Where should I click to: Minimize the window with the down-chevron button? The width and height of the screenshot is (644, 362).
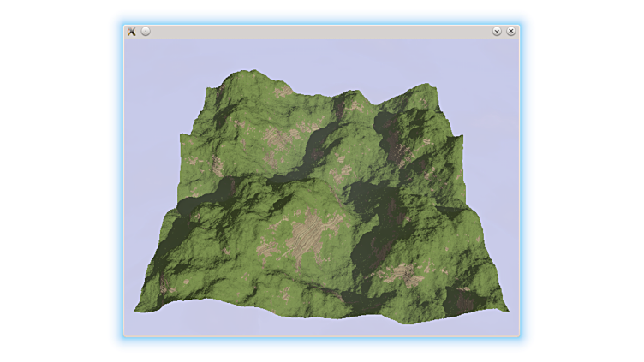pos(497,32)
